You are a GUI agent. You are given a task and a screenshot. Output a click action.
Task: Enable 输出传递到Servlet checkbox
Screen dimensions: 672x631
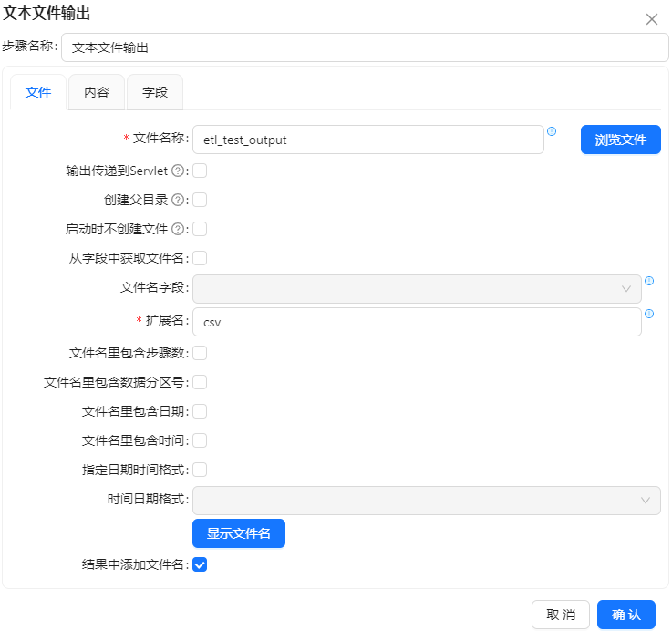click(200, 171)
